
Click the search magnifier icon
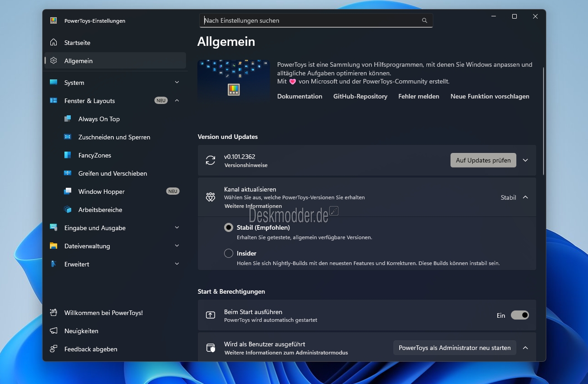point(425,20)
